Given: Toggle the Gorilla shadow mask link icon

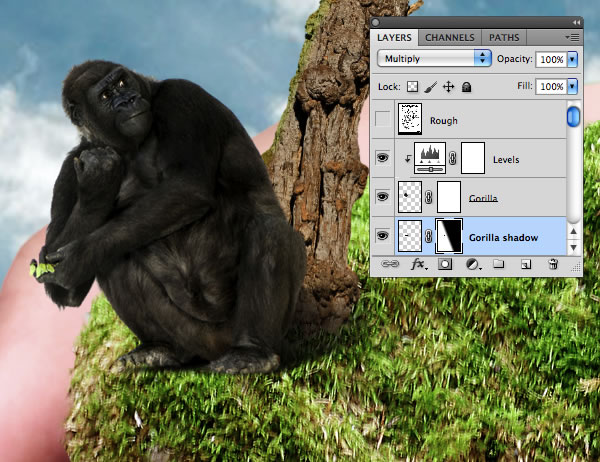Looking at the screenshot, I should click(x=429, y=236).
